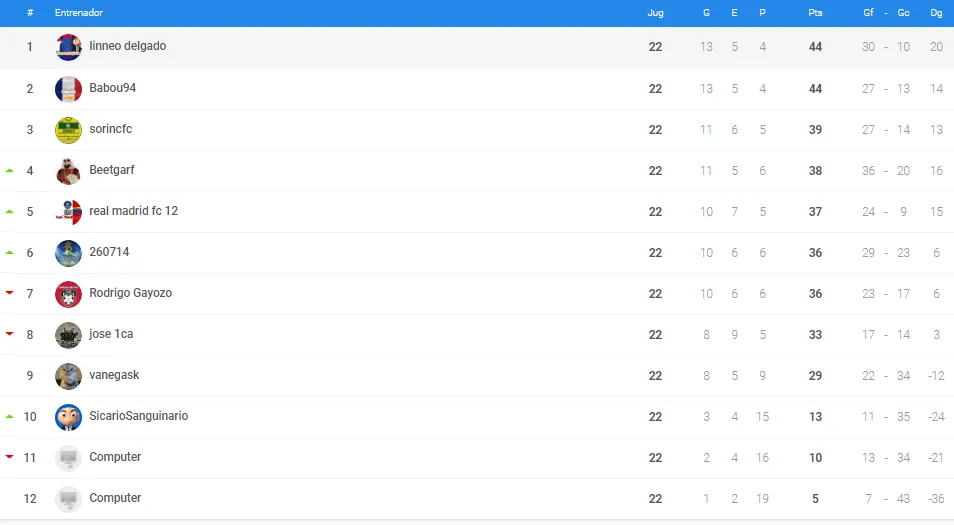954x525 pixels.
Task: Open vanegask manager name
Action: (114, 375)
